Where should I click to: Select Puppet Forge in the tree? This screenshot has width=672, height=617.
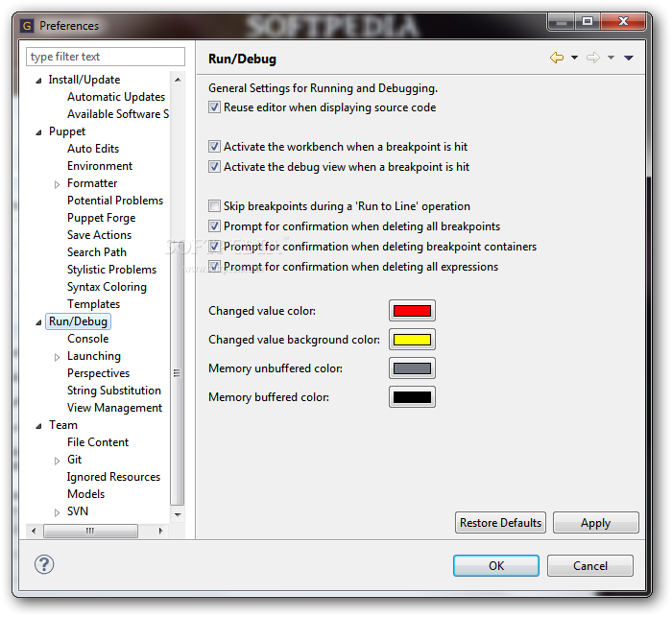101,218
